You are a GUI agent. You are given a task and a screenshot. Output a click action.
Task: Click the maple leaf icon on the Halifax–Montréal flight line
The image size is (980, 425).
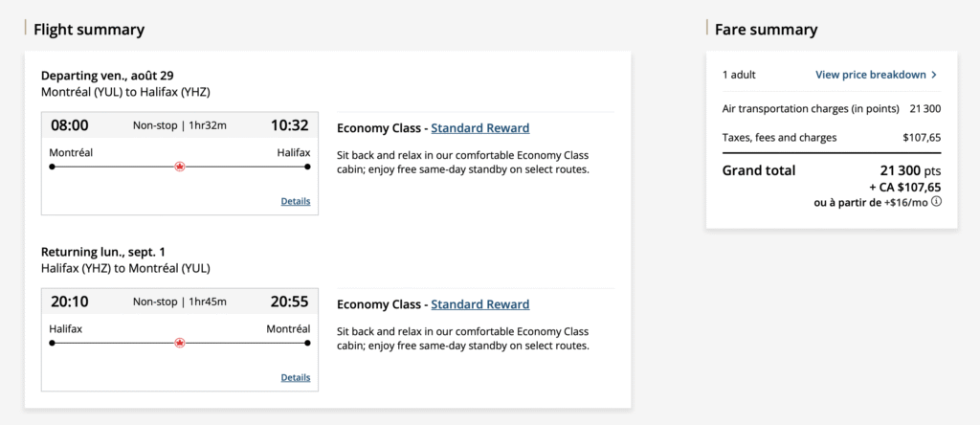point(179,343)
